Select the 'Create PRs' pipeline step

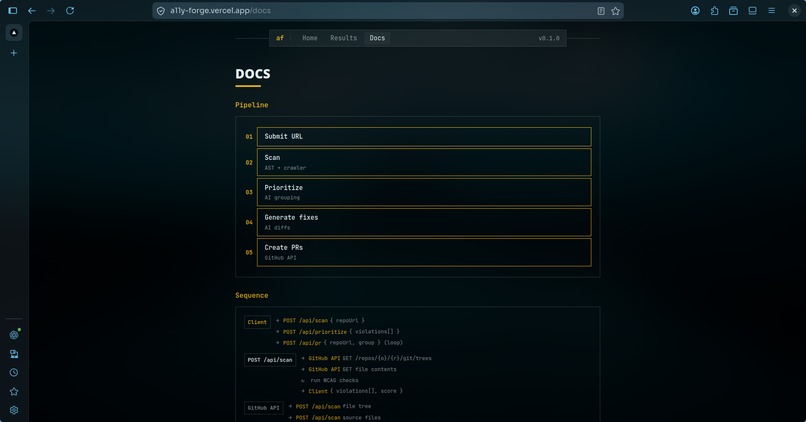pyautogui.click(x=424, y=252)
